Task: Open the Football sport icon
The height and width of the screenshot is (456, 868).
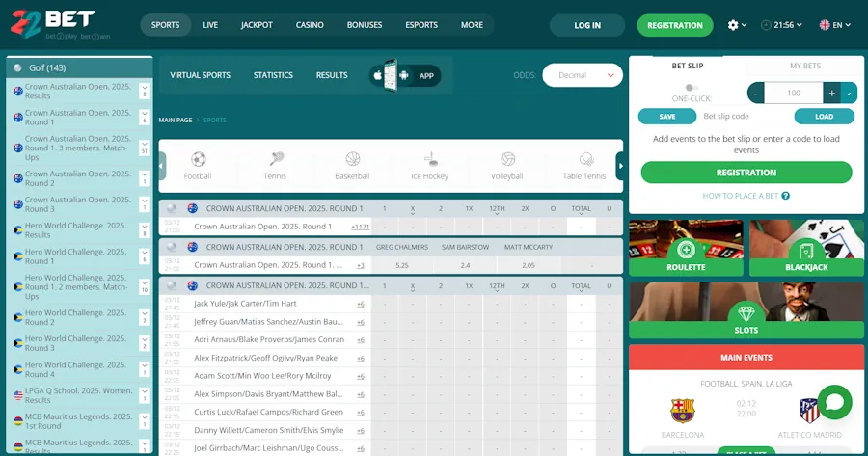Action: pos(198,159)
